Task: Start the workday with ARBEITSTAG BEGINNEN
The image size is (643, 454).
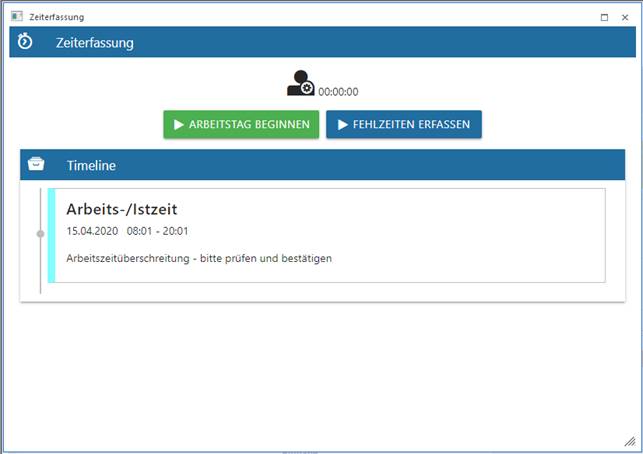Action: 241,125
